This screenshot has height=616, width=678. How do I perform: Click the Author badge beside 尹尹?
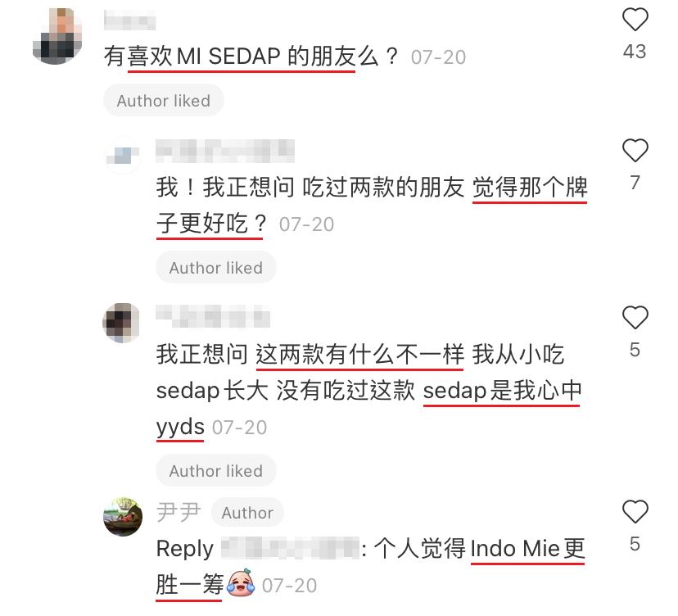tap(247, 513)
